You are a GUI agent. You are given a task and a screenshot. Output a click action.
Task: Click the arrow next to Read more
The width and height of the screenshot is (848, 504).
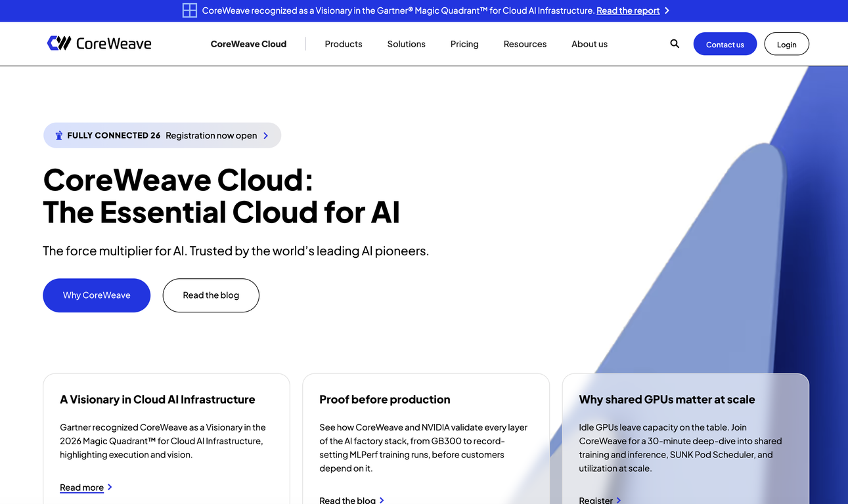tap(110, 487)
